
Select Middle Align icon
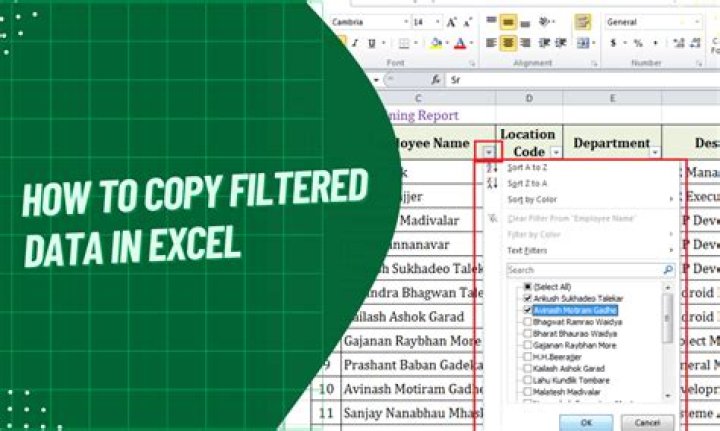click(x=508, y=22)
